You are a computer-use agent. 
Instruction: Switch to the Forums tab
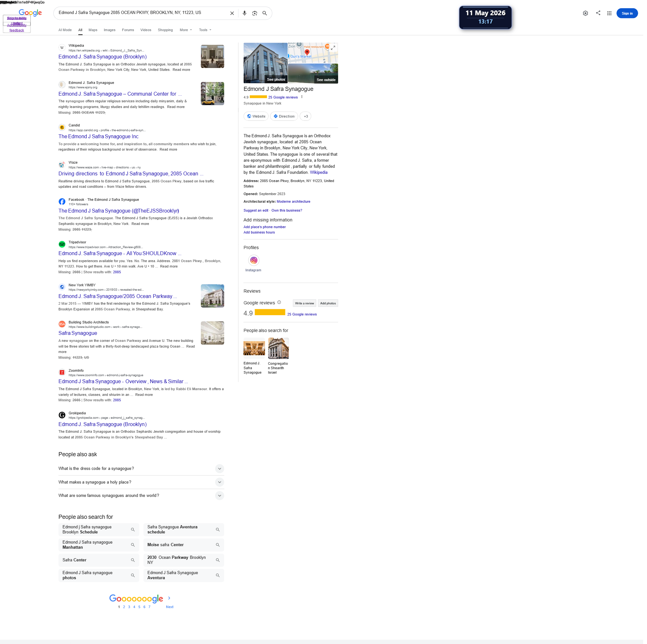point(129,30)
